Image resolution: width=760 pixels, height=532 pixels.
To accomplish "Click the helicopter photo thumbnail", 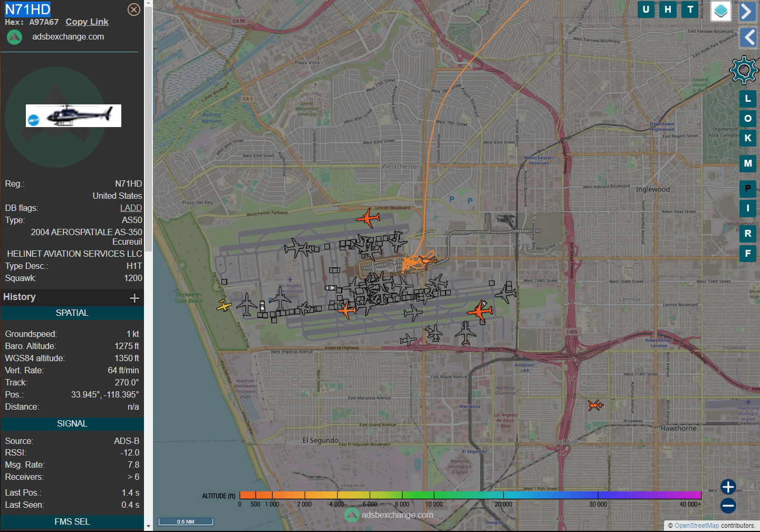I will click(x=73, y=115).
